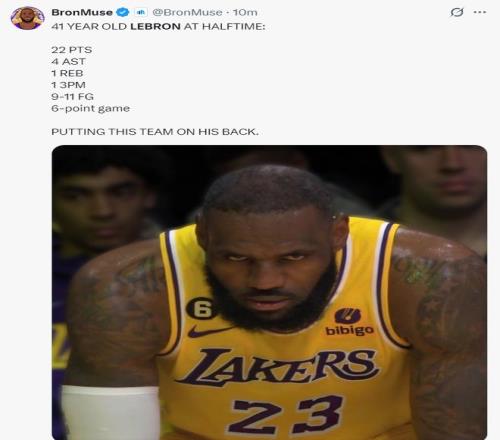Open the @BronMuse handle link
This screenshot has height=440, width=500.
(187, 12)
